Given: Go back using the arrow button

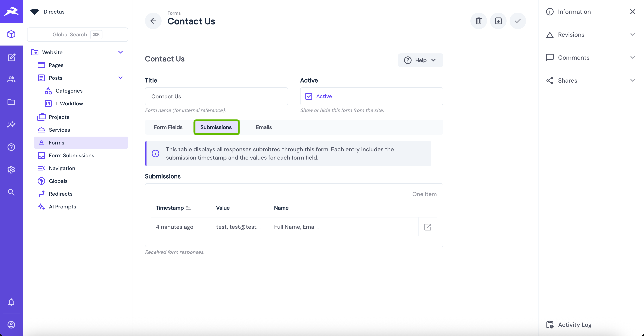Looking at the screenshot, I should (x=153, y=21).
